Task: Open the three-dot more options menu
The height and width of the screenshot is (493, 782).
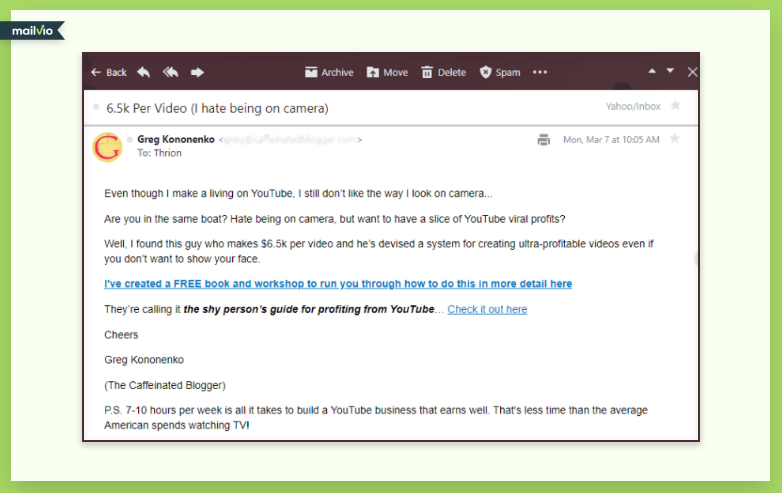Action: (540, 72)
